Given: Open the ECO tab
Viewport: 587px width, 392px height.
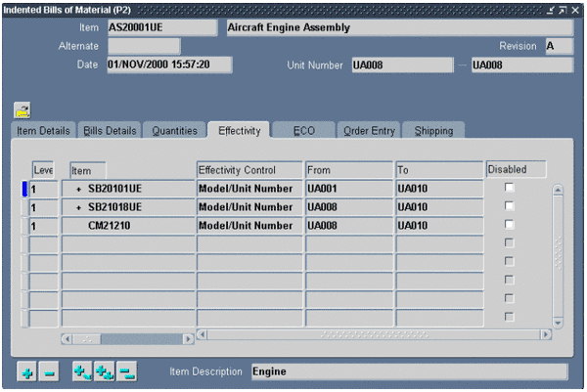Looking at the screenshot, I should tap(304, 131).
